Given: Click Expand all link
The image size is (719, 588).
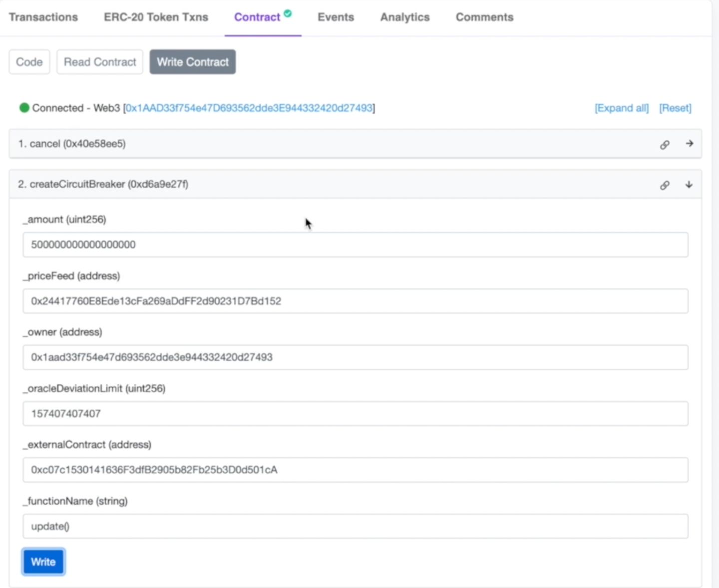Looking at the screenshot, I should click(622, 108).
